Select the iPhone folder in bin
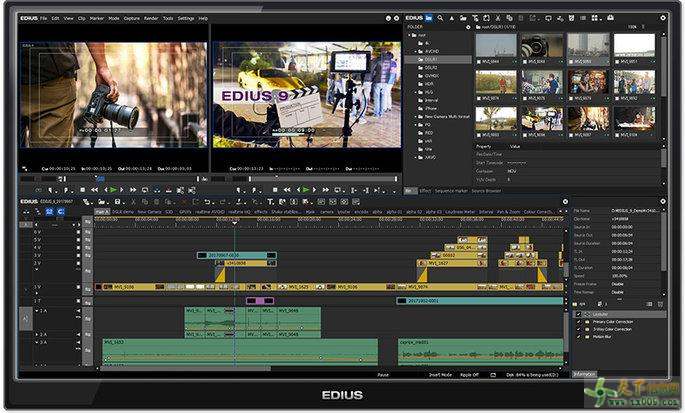This screenshot has height=413, width=685. 431,108
